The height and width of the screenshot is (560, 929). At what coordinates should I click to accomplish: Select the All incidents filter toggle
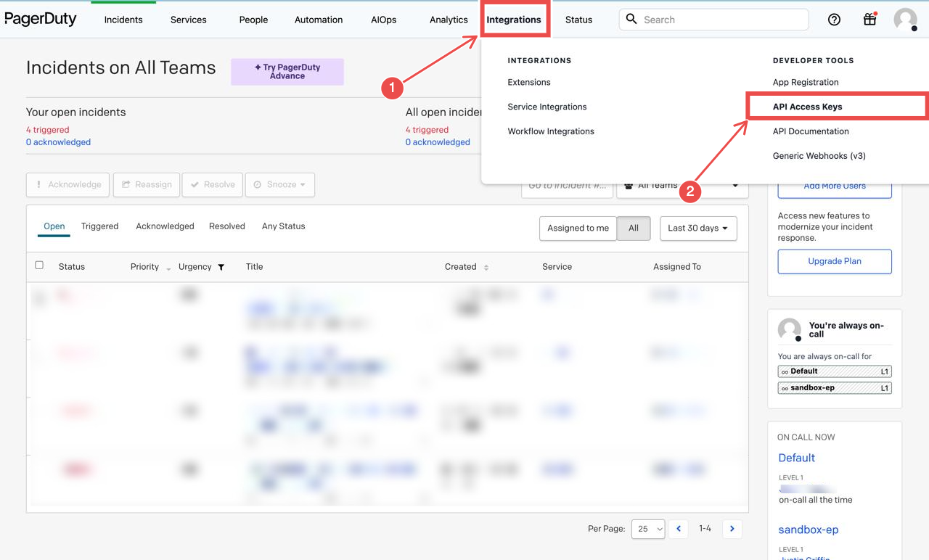coord(633,228)
